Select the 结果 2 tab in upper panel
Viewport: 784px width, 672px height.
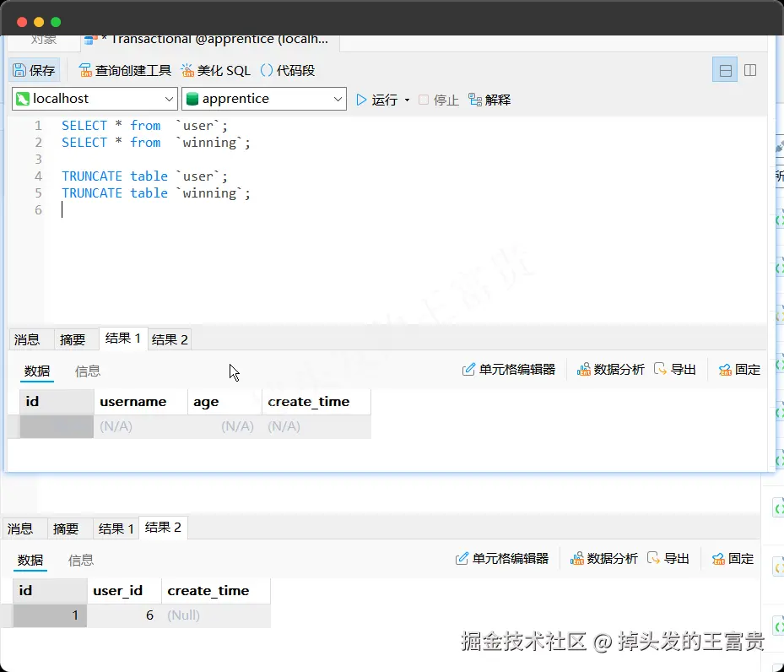170,339
